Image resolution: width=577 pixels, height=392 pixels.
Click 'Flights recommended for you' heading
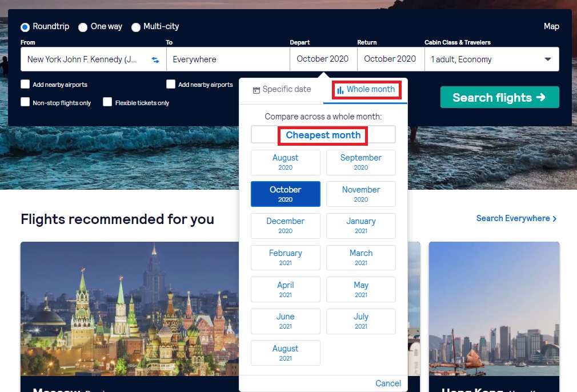pos(117,219)
